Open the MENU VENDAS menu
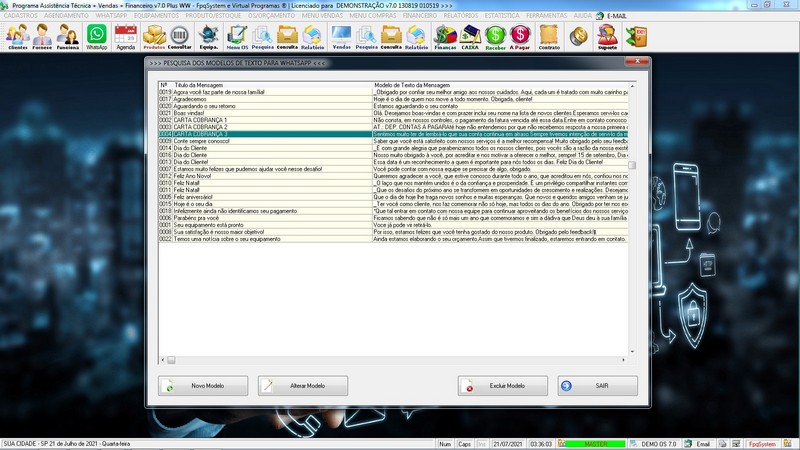This screenshot has height=450, width=800. pos(322,16)
